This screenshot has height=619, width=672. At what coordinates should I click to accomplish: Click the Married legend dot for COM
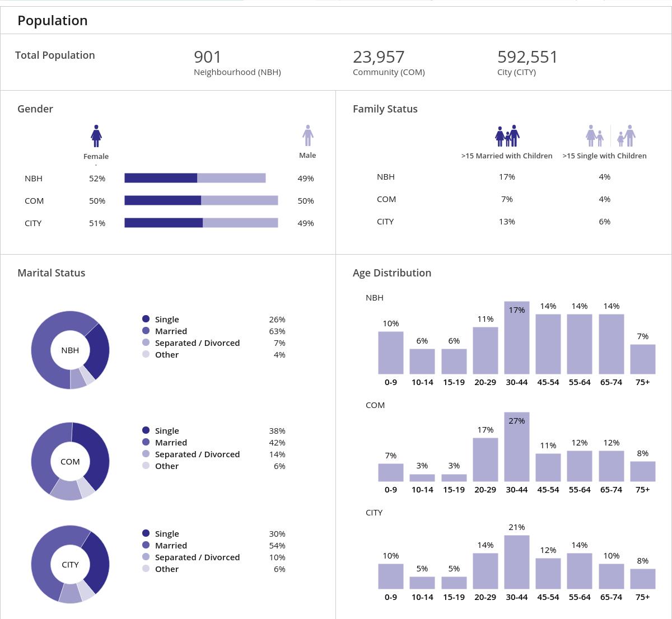pos(146,442)
